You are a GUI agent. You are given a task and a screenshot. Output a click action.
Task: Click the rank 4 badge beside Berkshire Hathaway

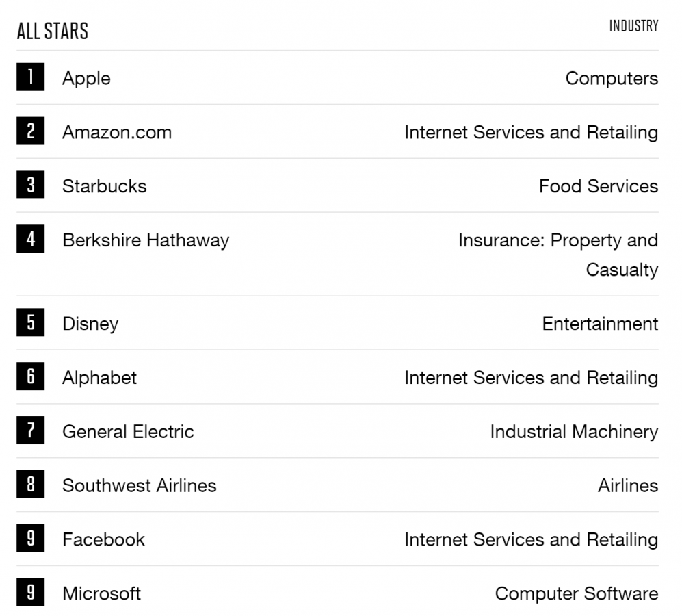[x=31, y=239]
